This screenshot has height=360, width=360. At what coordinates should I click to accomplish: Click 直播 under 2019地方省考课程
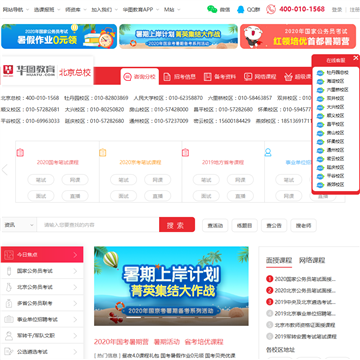coord(240,196)
